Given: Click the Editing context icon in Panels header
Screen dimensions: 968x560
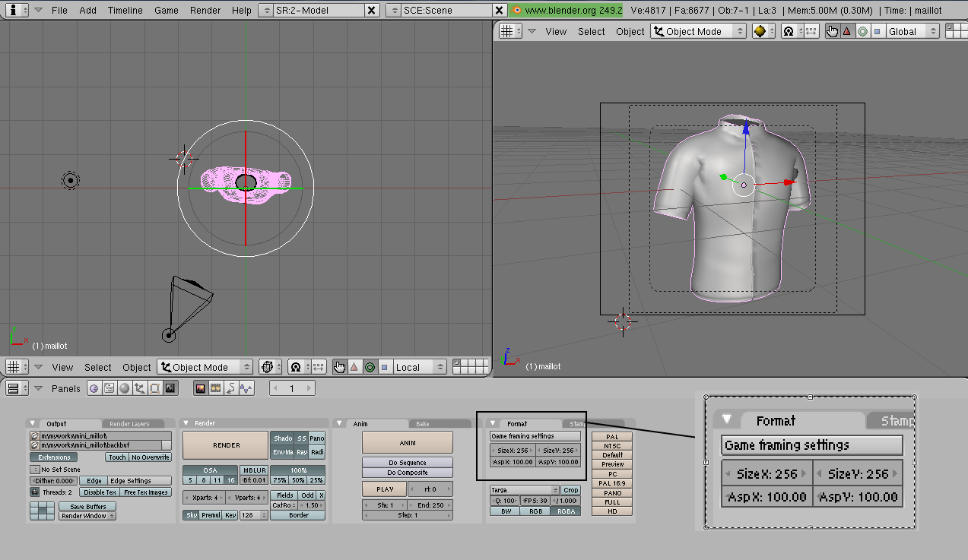Looking at the screenshot, I should click(x=154, y=388).
